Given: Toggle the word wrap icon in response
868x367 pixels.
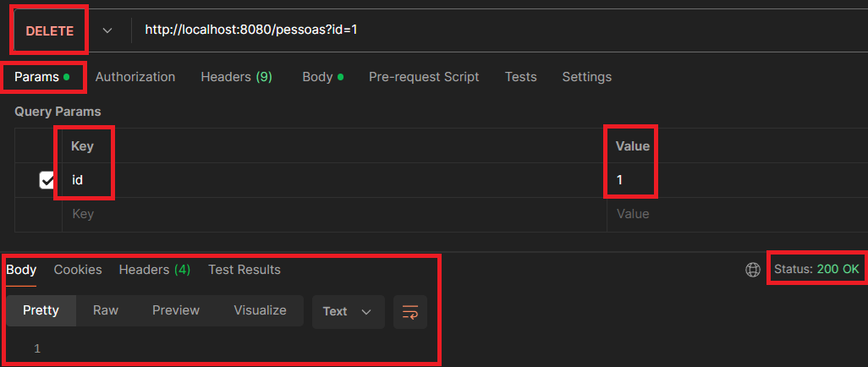Looking at the screenshot, I should coord(410,311).
